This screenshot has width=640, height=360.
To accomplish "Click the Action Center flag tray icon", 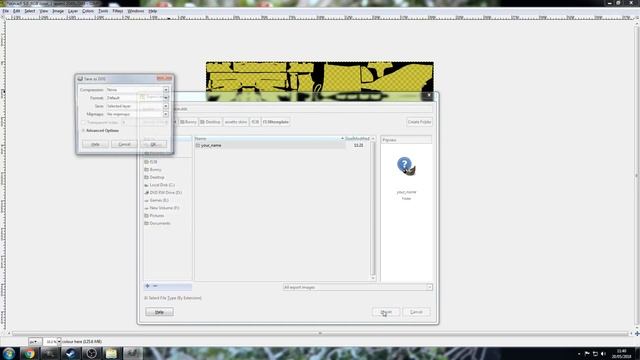I will pyautogui.click(x=587, y=353).
